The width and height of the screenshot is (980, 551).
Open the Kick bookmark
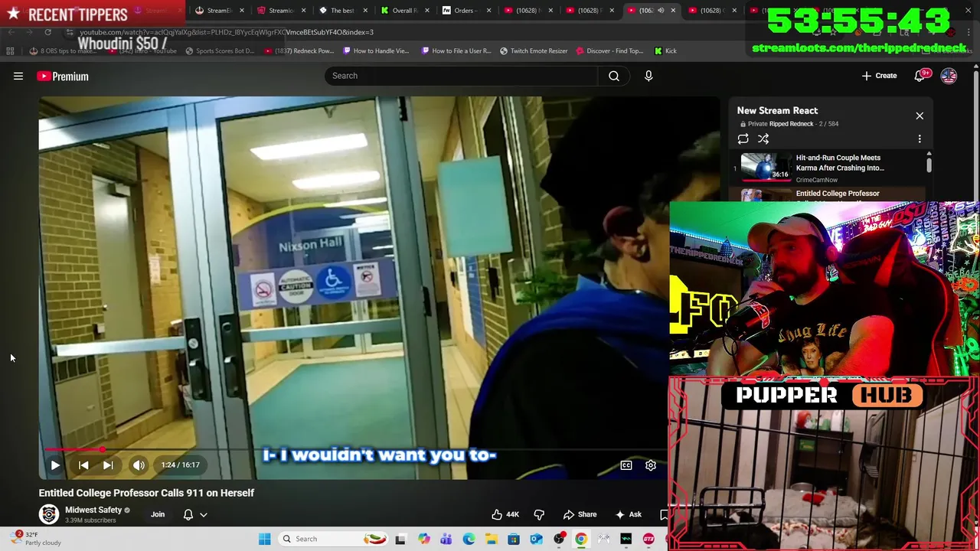pos(665,51)
